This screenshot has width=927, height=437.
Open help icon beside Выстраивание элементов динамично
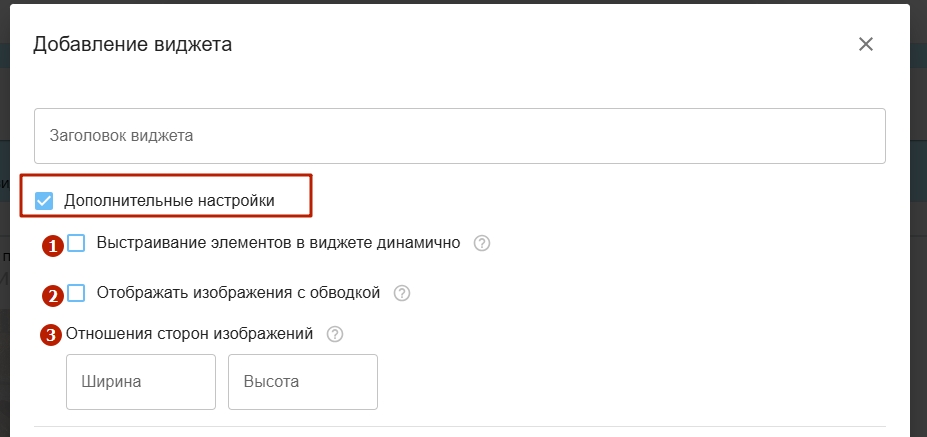(x=482, y=243)
